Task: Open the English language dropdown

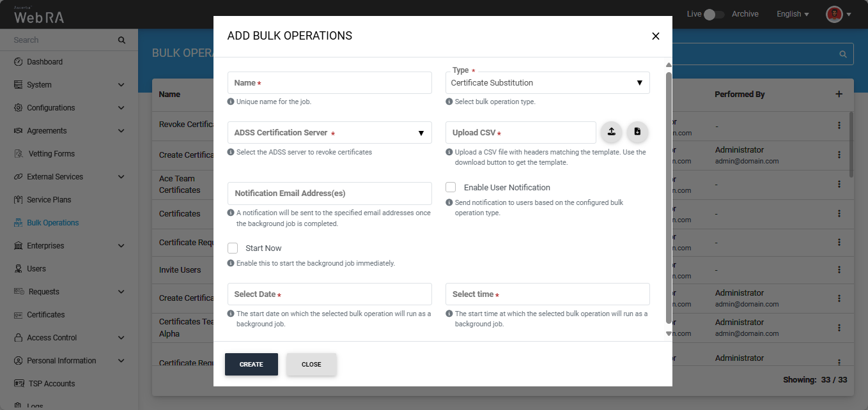Action: (793, 14)
